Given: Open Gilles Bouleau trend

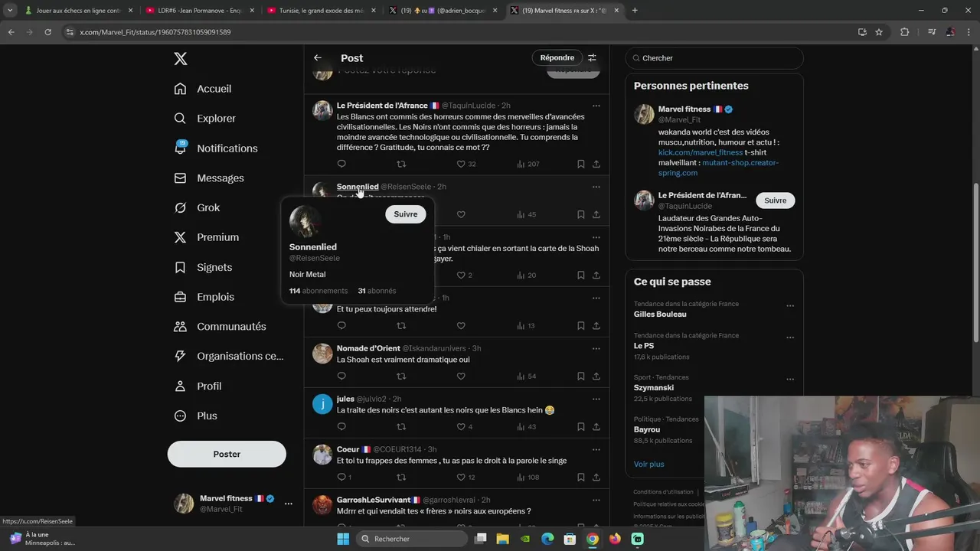Looking at the screenshot, I should click(660, 314).
